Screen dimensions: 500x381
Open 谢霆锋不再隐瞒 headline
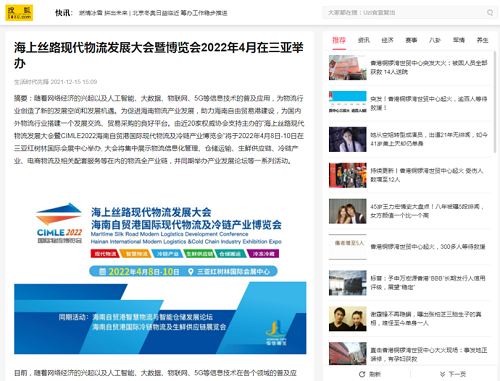(x=426, y=319)
